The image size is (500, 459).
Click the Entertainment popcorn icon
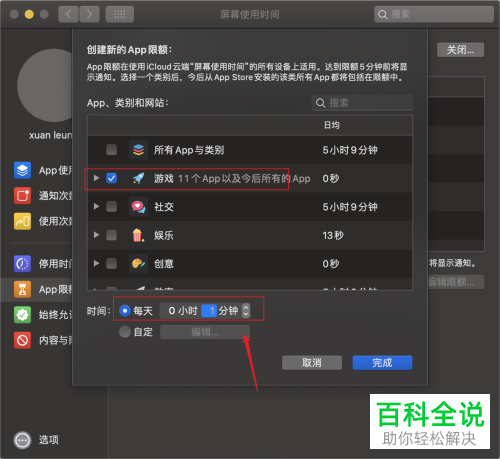coord(138,235)
